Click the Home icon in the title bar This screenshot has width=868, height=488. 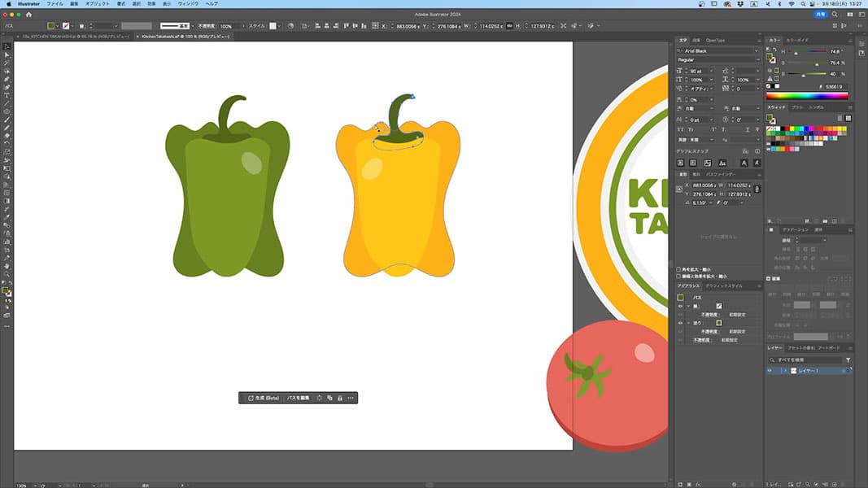pos(28,15)
